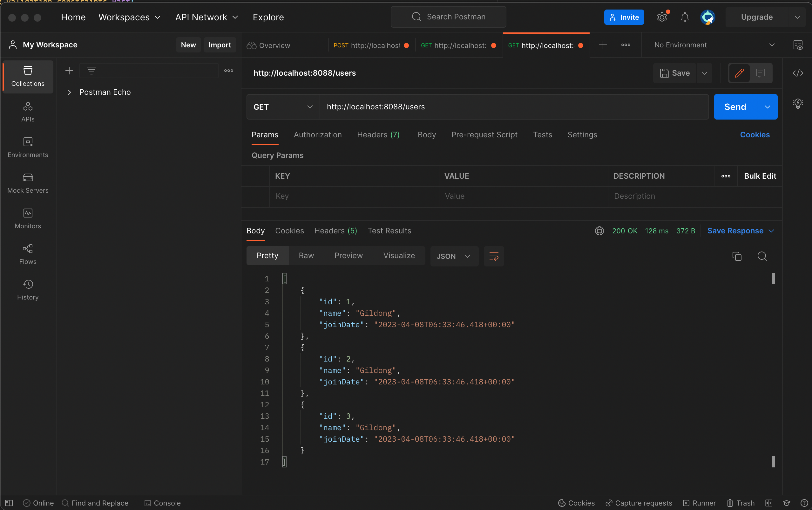The image size is (812, 510).
Task: Click the query param Key field
Action: 354,196
